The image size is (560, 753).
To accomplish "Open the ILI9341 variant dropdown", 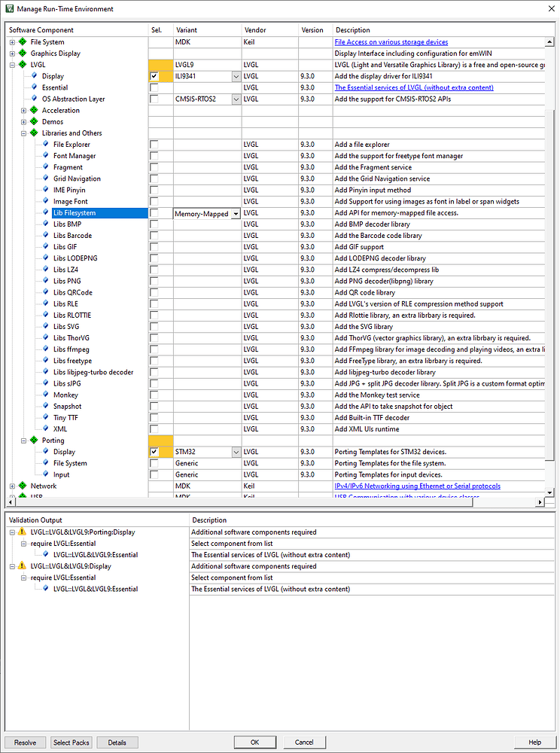I will [236, 76].
